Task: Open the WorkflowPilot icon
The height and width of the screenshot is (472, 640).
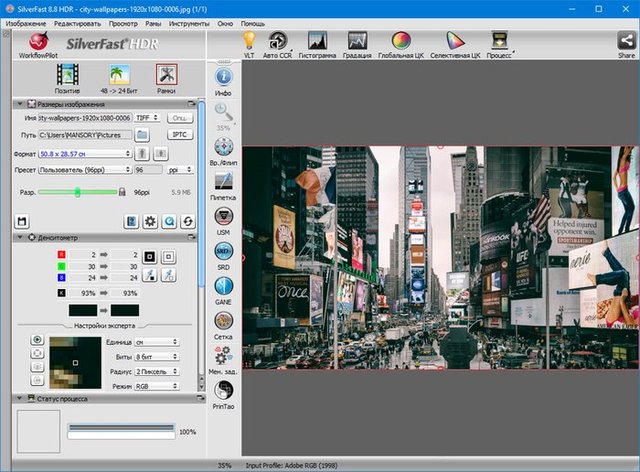Action: [x=39, y=43]
